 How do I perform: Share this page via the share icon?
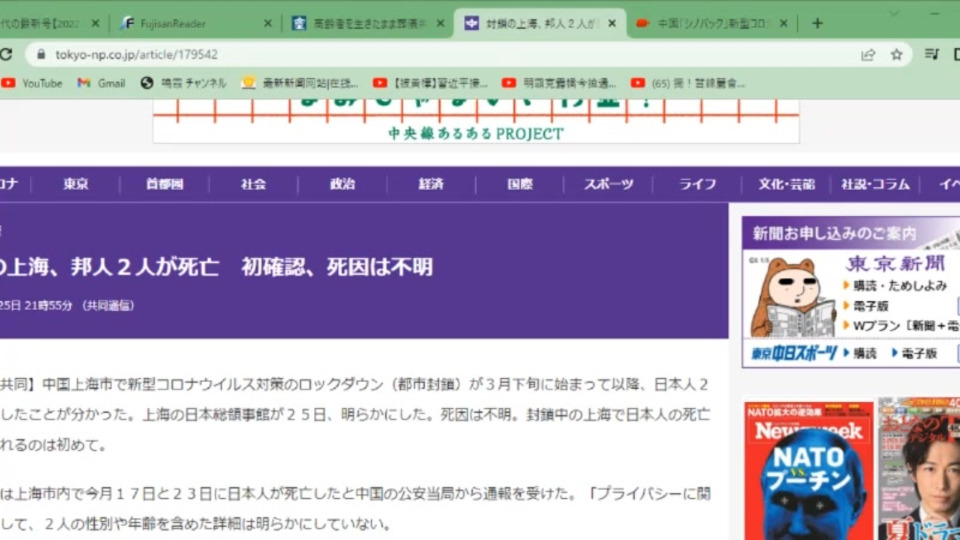[868, 54]
